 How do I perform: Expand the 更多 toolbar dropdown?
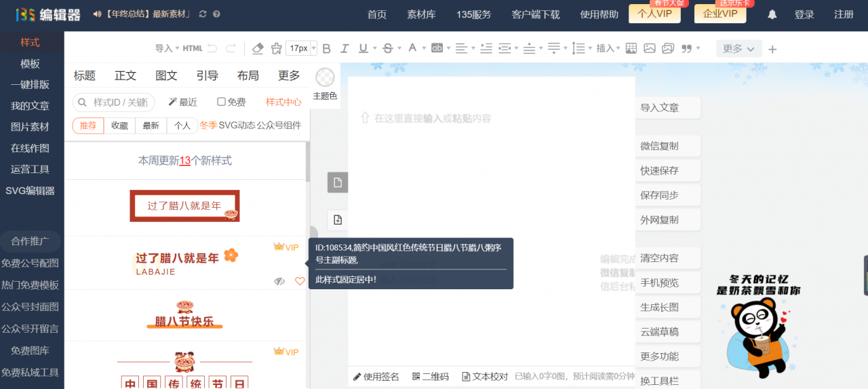[x=738, y=48]
